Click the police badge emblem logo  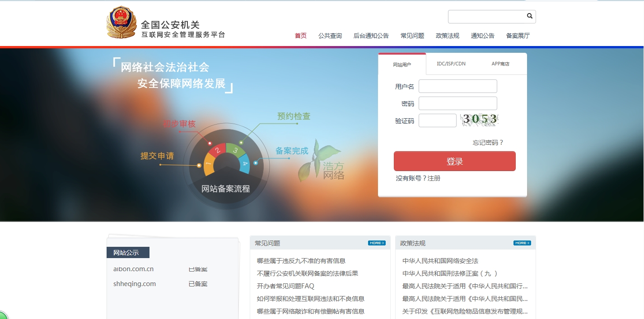click(x=121, y=23)
